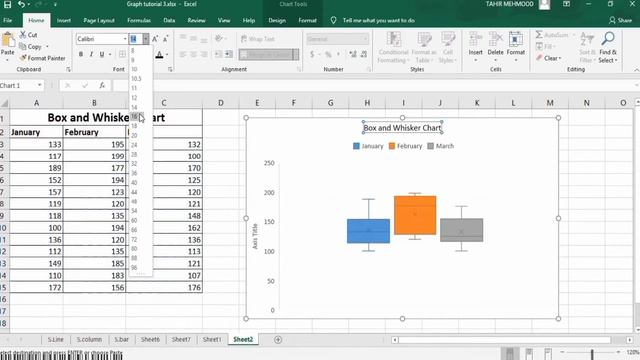The width and height of the screenshot is (640, 360).
Task: Switch to the Formulas tab
Action: (139, 20)
